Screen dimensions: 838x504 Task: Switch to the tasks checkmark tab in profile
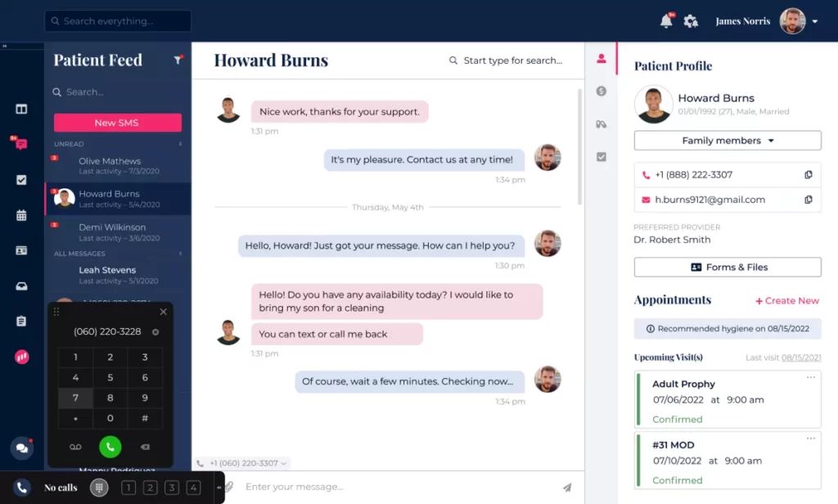(x=601, y=157)
